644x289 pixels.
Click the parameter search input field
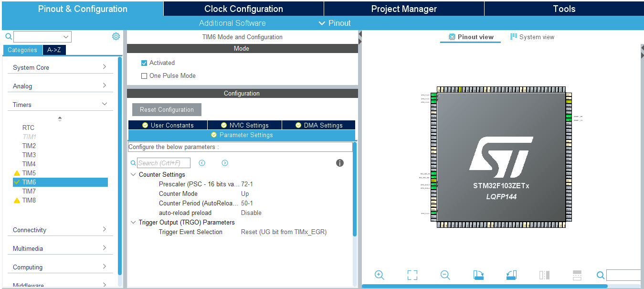click(164, 163)
